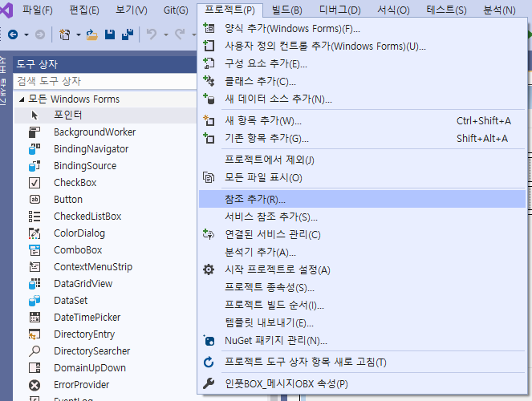The width and height of the screenshot is (532, 401).
Task: Select CheckBox control in the toolbox
Action: pos(105,183)
